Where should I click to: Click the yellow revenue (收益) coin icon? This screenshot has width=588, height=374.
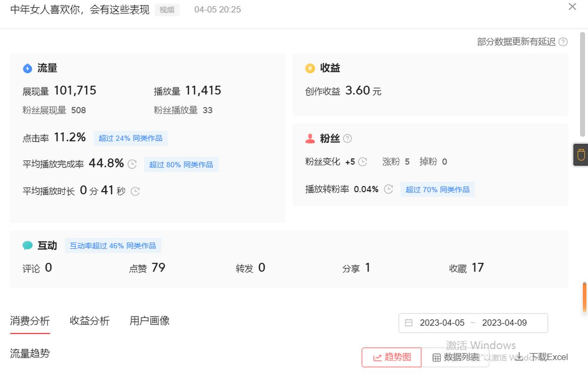pos(310,68)
